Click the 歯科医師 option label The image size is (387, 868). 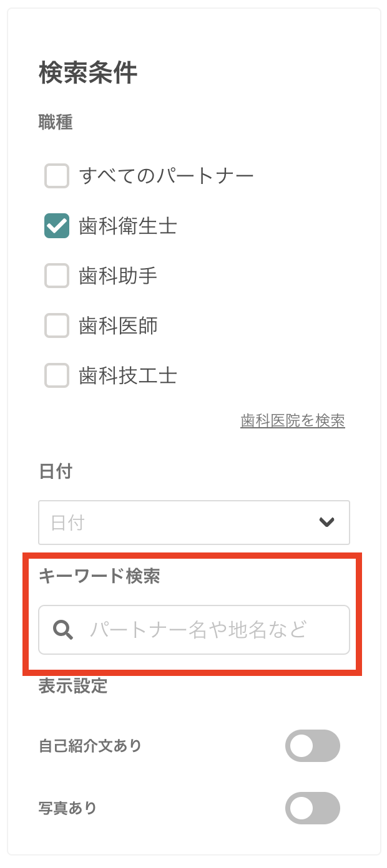118,325
